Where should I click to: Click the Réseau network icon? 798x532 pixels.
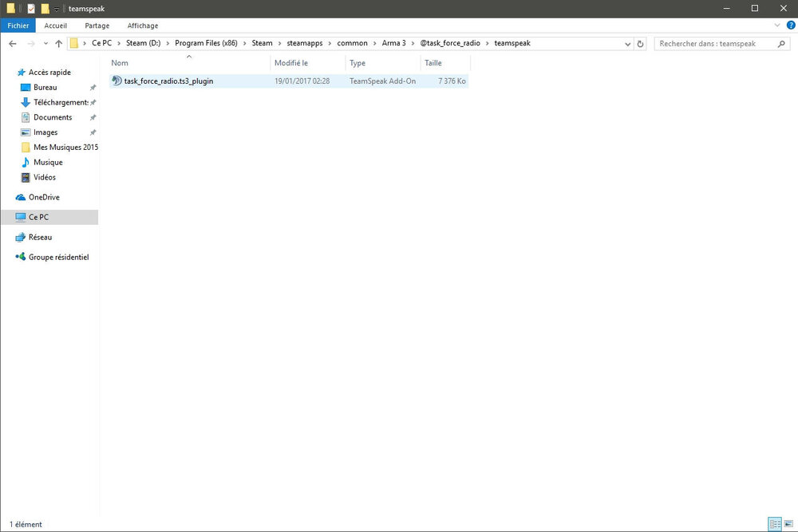tap(21, 237)
